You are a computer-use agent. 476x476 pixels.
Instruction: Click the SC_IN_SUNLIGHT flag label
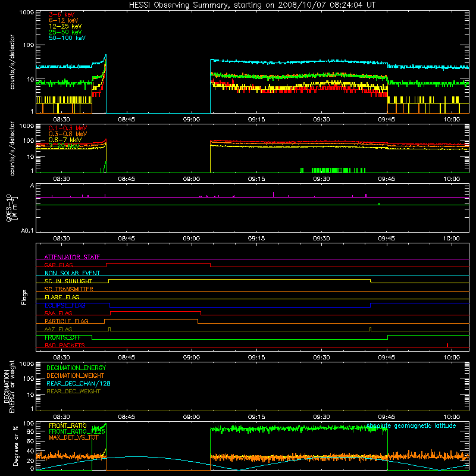[68, 281]
